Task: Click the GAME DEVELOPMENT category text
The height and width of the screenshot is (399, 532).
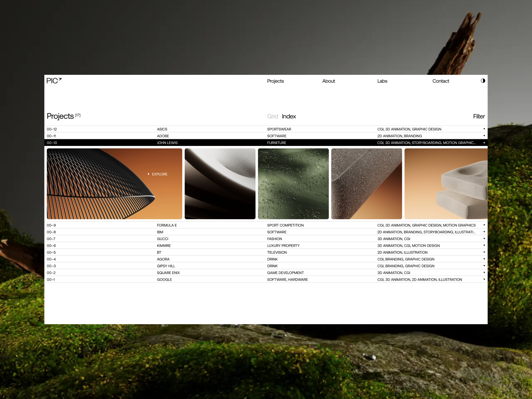Action: (285, 273)
